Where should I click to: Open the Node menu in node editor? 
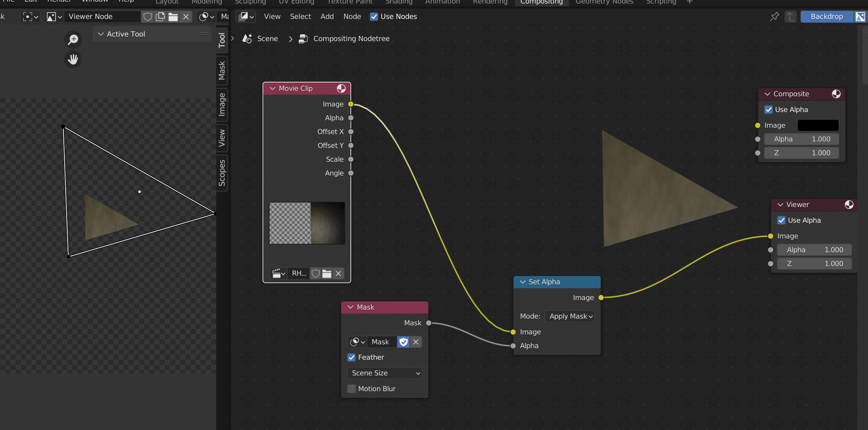[352, 16]
